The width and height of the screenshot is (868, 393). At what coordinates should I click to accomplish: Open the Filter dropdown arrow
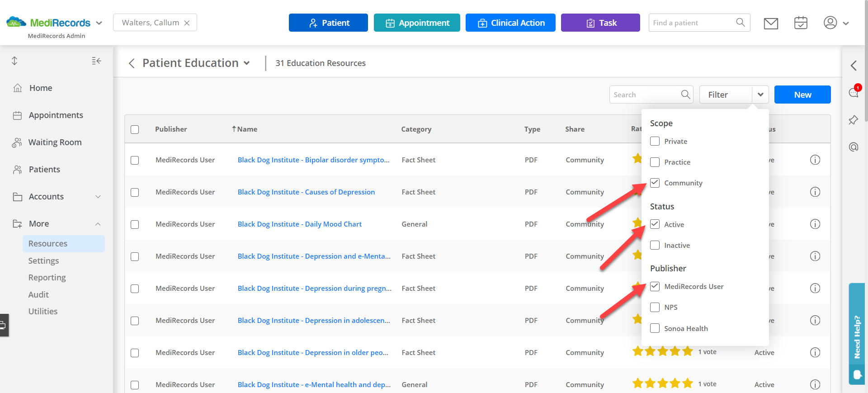click(760, 95)
